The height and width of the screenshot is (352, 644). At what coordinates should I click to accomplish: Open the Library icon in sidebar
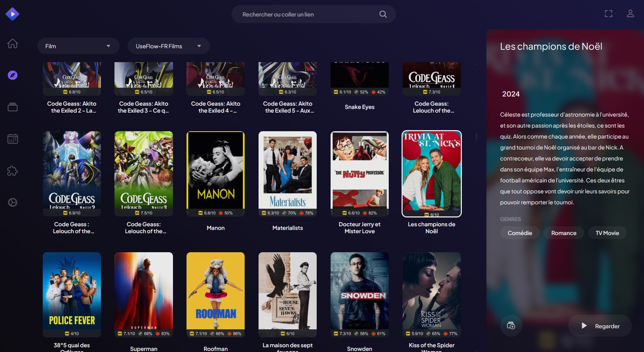click(x=12, y=107)
